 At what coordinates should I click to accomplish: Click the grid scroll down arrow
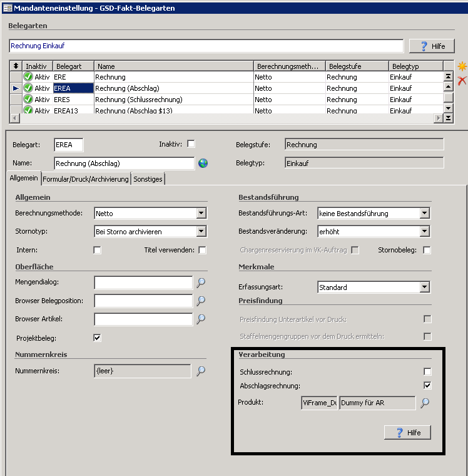tap(449, 108)
